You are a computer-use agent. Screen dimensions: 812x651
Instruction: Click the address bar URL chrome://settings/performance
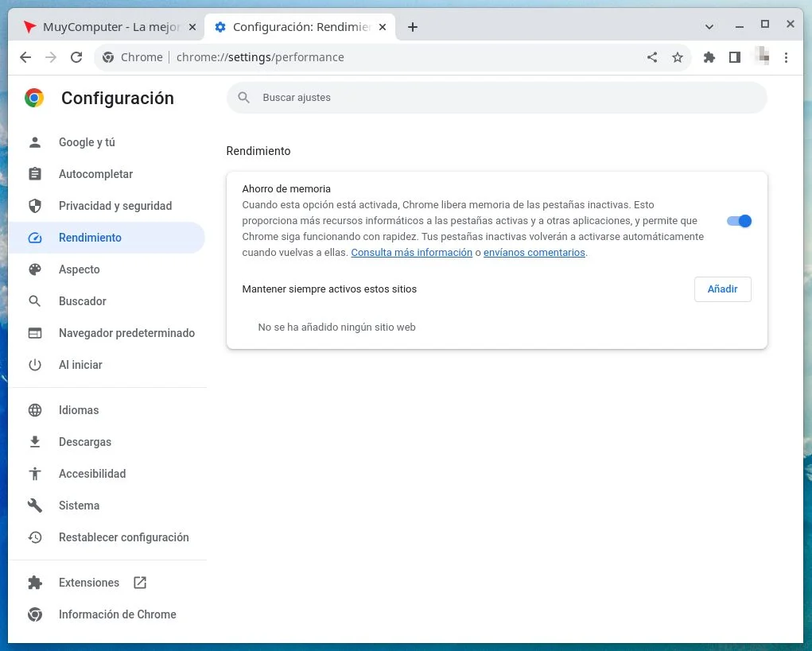coord(260,57)
